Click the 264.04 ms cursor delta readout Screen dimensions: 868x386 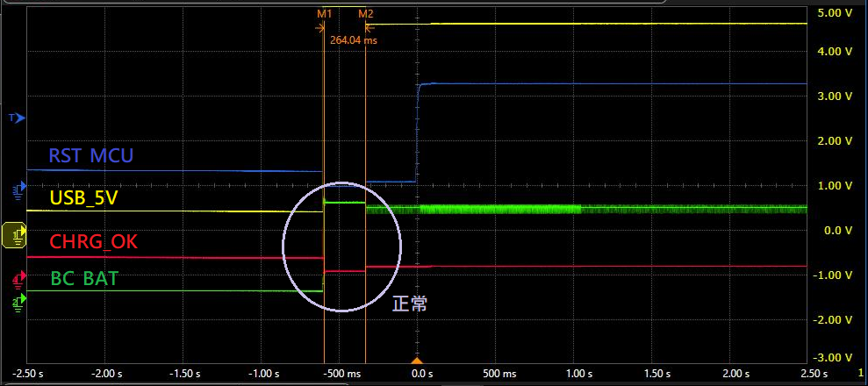353,40
